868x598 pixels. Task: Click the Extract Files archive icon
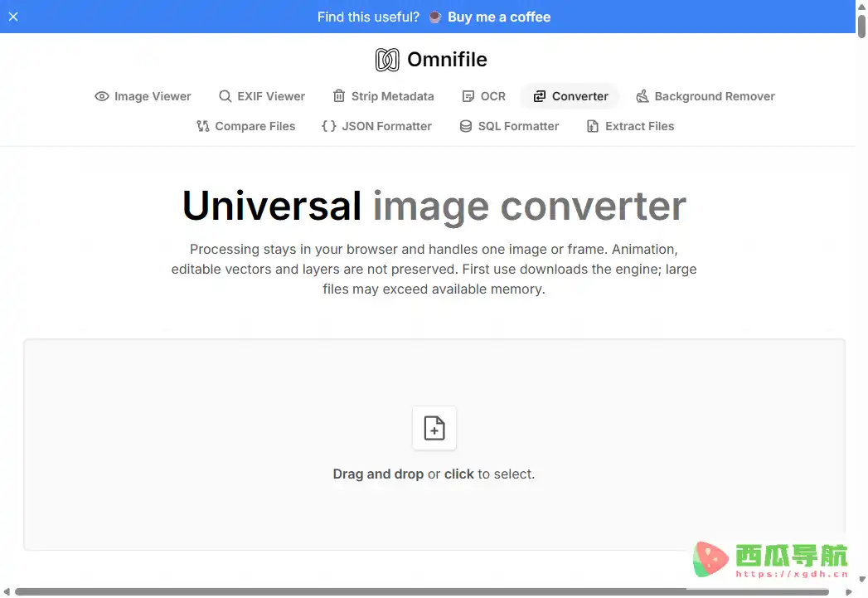(592, 126)
